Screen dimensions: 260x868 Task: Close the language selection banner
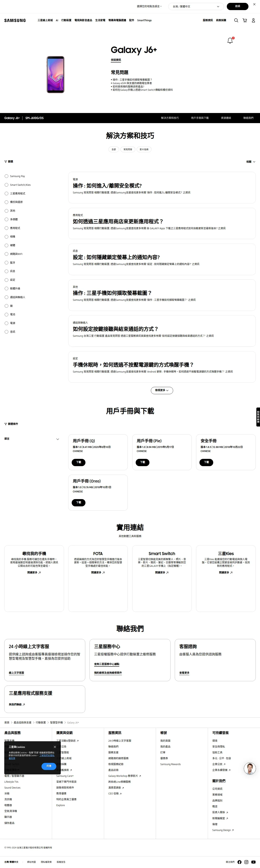point(254,4)
